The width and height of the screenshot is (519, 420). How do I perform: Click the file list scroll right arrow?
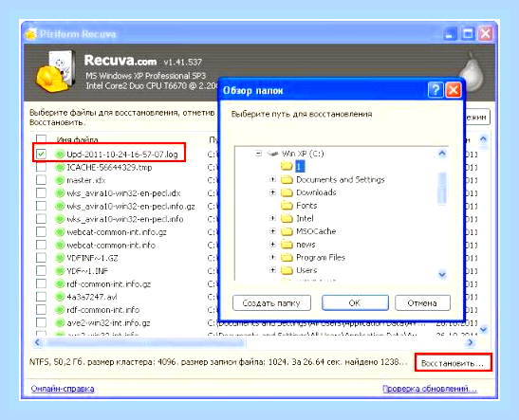471,342
